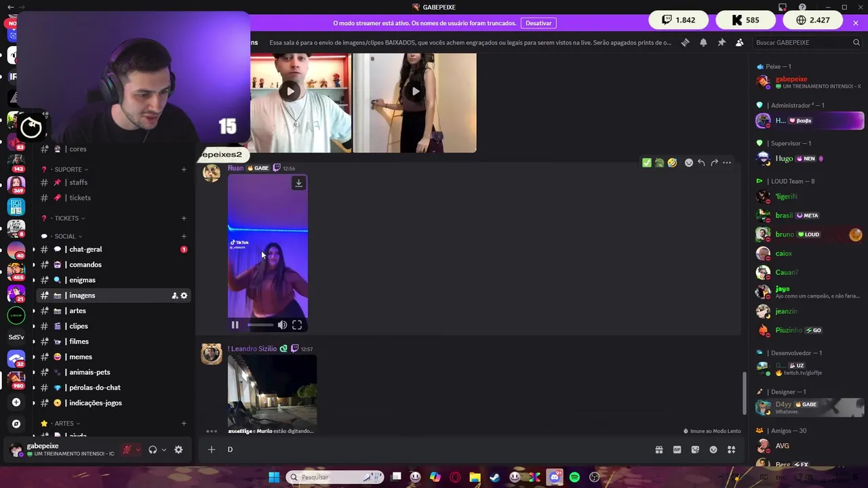
Task: Click the Ruan username
Action: (235, 168)
